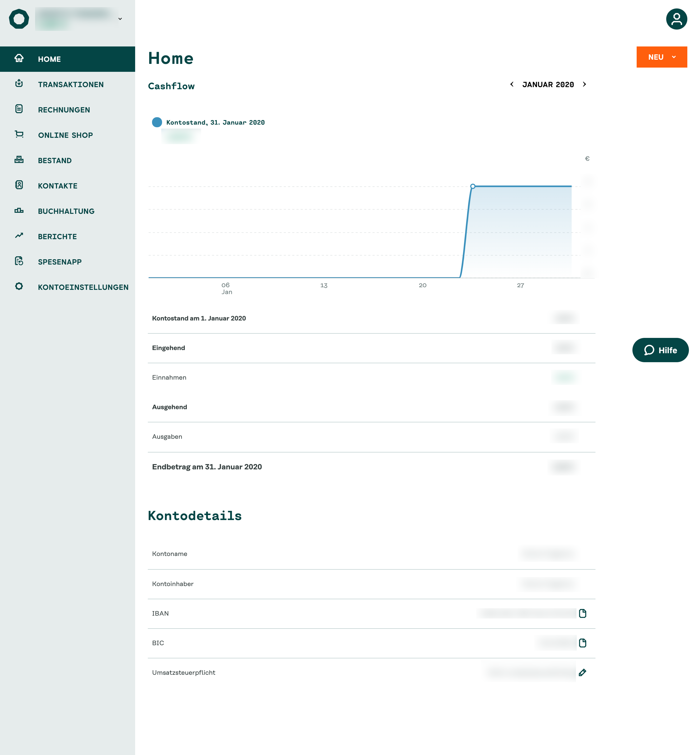Open ONLINE SHOP menu item

pos(67,135)
